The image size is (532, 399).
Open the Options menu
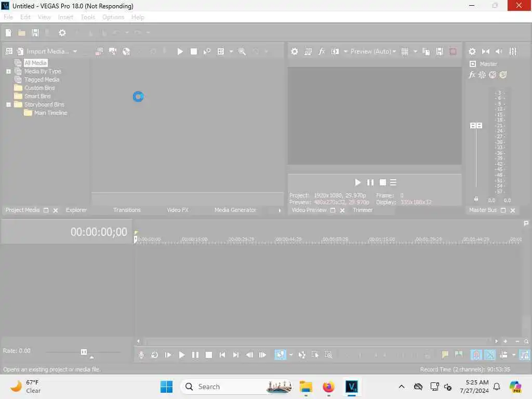[x=113, y=17]
